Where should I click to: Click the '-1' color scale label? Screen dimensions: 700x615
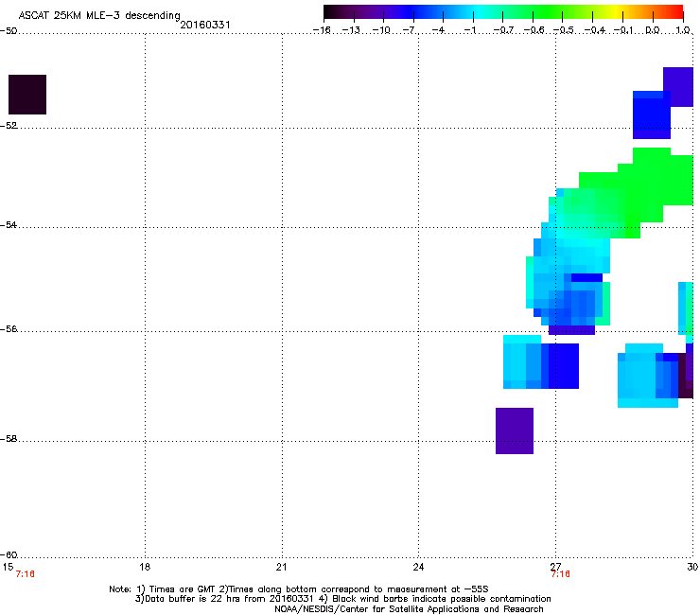(x=469, y=30)
